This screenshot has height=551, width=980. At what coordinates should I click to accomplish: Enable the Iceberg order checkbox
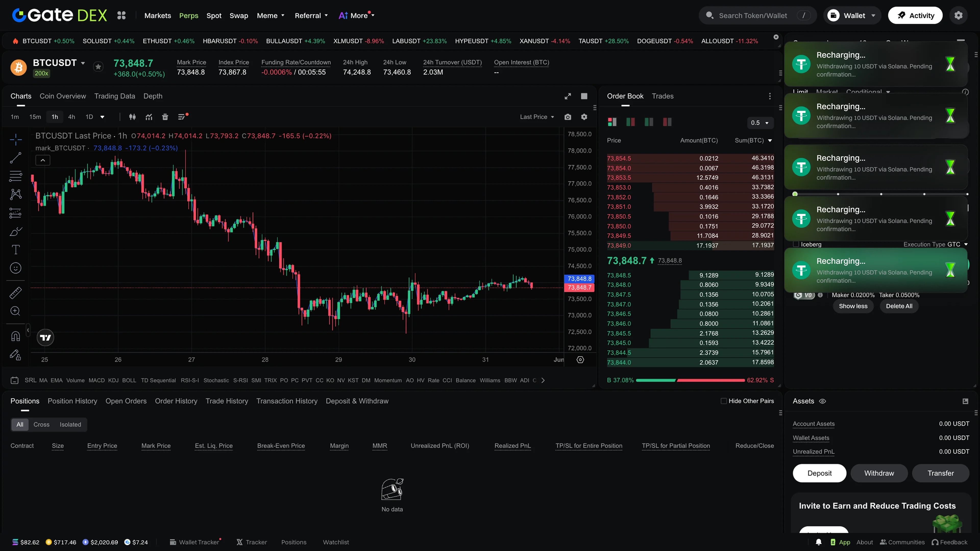(796, 244)
